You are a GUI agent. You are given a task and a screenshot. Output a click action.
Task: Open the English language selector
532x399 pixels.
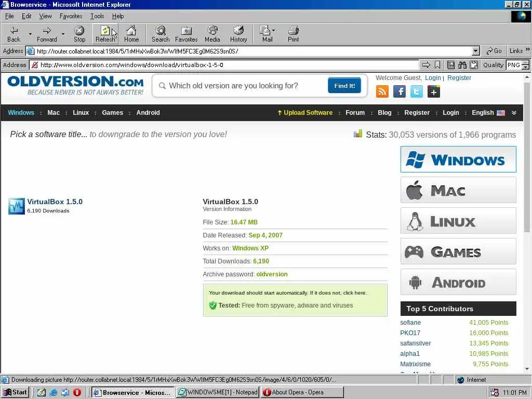click(488, 113)
